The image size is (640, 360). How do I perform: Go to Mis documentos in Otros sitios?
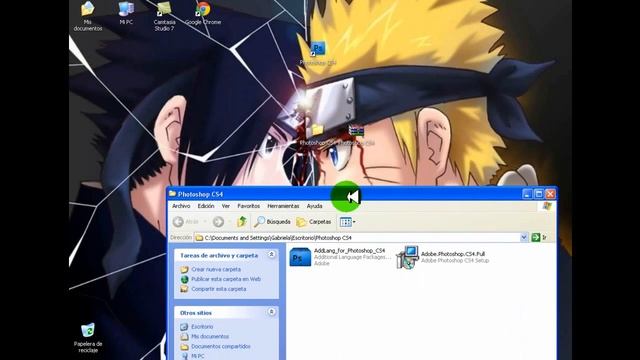pyautogui.click(x=210, y=337)
